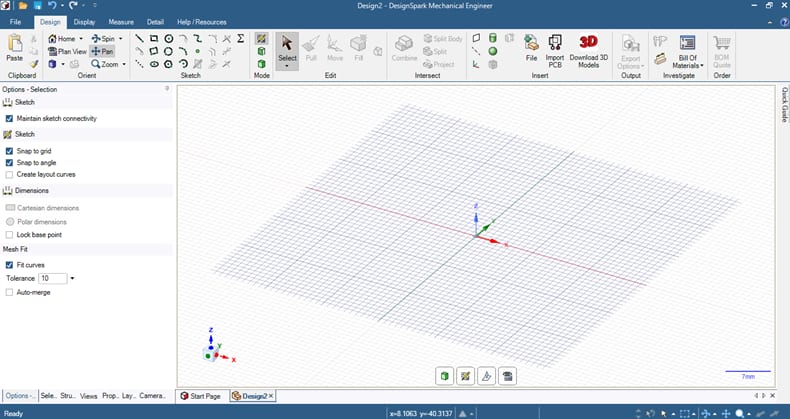
Task: Enable the Auto-merge checkbox
Action: click(9, 292)
